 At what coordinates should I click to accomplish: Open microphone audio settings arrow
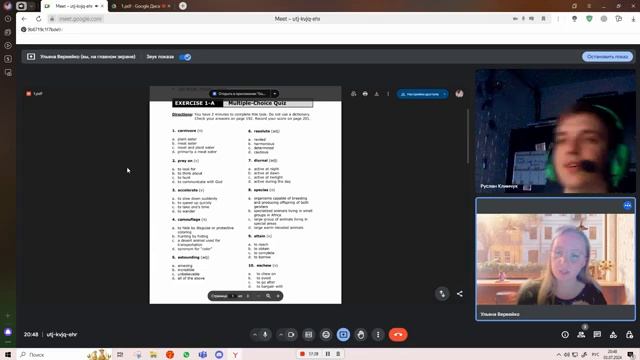tap(255, 335)
